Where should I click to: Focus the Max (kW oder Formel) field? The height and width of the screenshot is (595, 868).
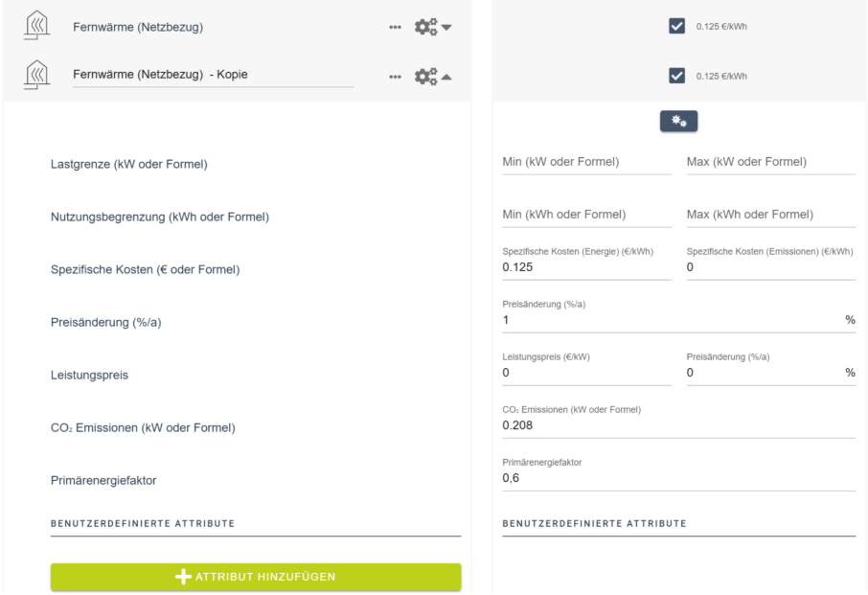tap(770, 163)
